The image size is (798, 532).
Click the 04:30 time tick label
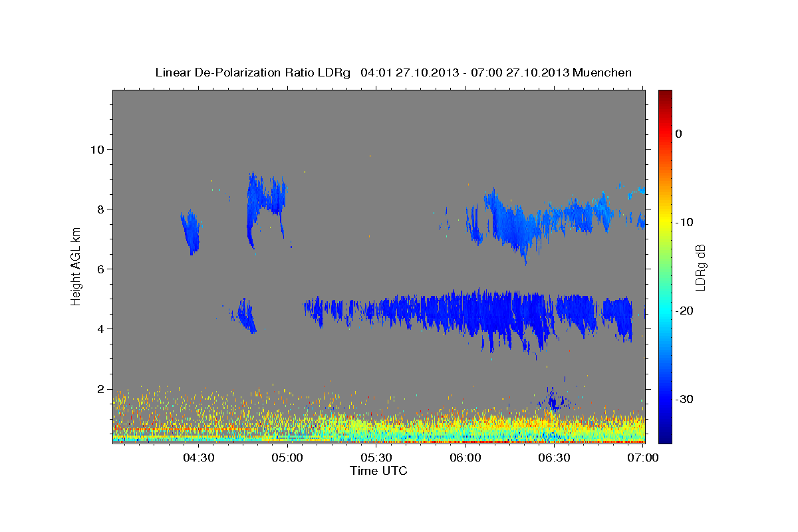click(x=199, y=458)
